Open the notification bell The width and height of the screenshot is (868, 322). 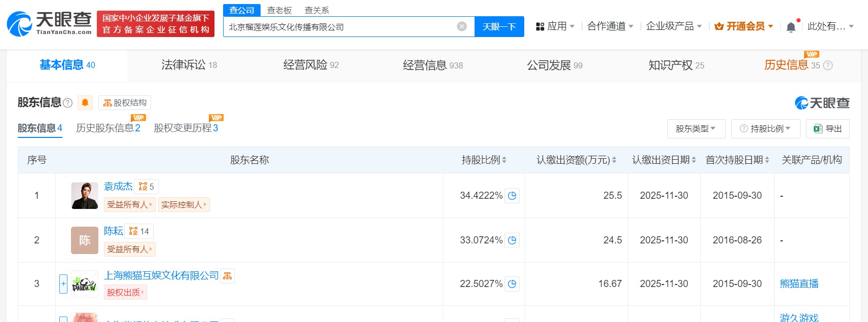[791, 27]
